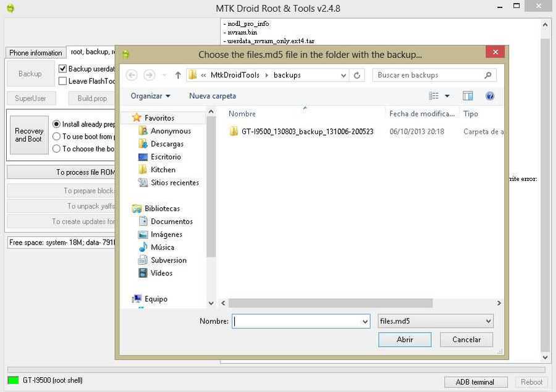
Task: Enable Leave FlashTool checkbox
Action: [63, 81]
